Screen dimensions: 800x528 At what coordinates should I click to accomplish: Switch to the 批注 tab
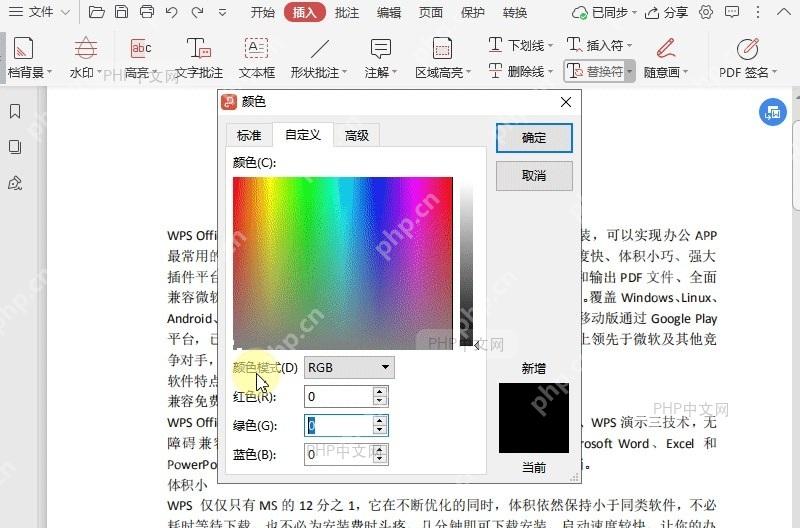(346, 12)
